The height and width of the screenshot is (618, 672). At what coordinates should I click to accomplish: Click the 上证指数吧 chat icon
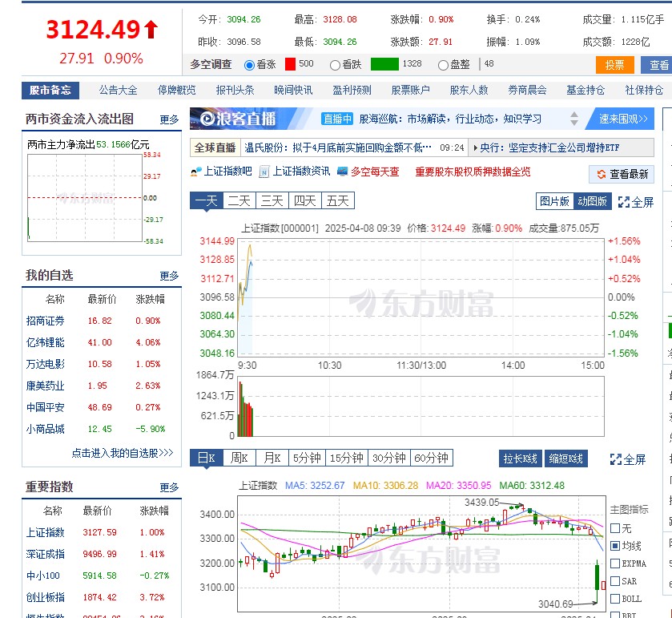[x=196, y=172]
